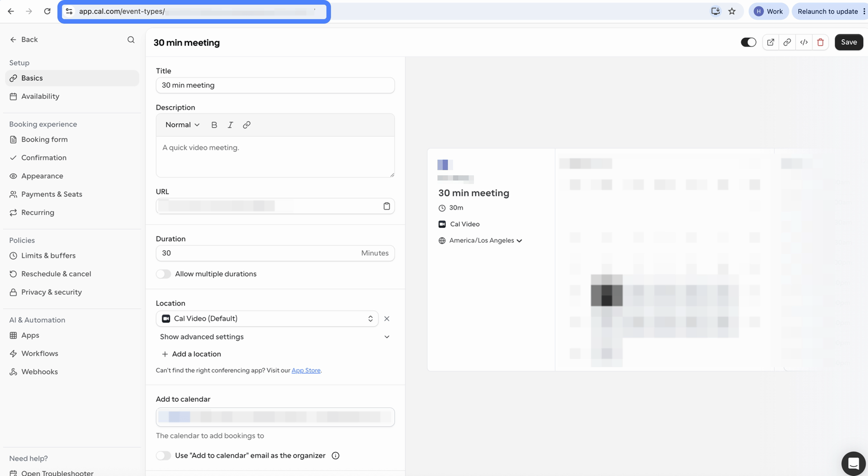Open the Cal Video location dropdown

[267, 318]
